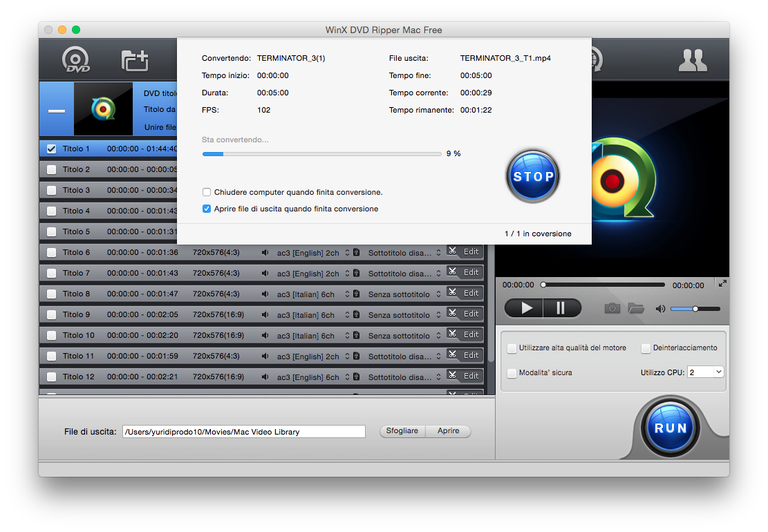Adjust the preview volume slider

pos(695,309)
